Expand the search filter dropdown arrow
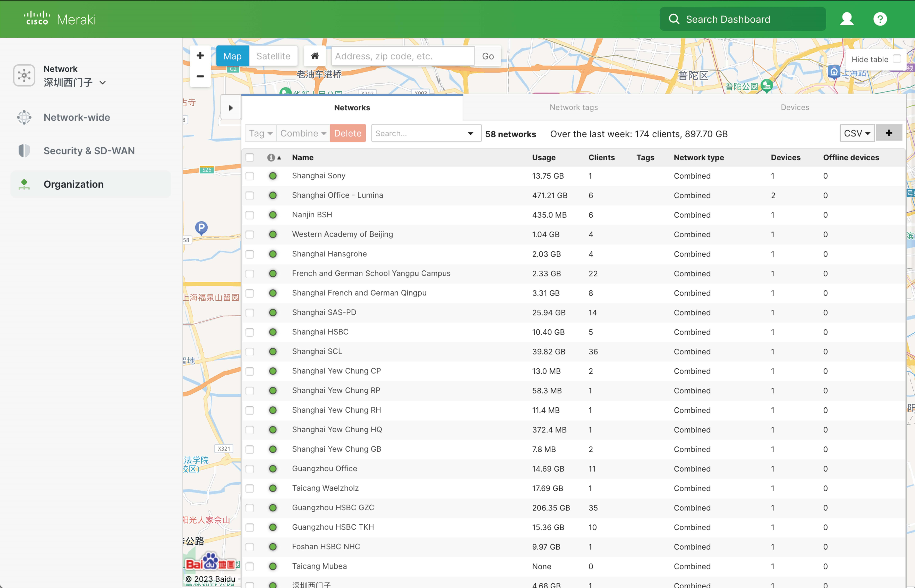The height and width of the screenshot is (588, 915). tap(470, 133)
